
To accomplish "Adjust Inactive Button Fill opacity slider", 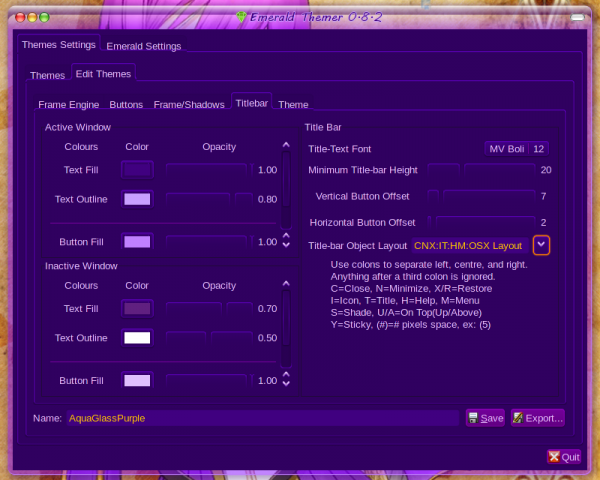I will pos(209,380).
